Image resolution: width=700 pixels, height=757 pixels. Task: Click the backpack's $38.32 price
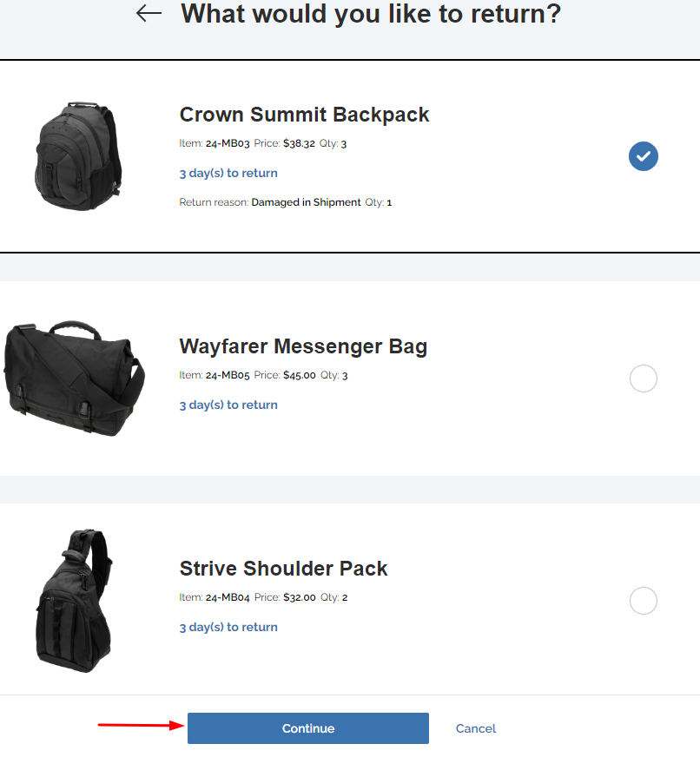pos(299,143)
